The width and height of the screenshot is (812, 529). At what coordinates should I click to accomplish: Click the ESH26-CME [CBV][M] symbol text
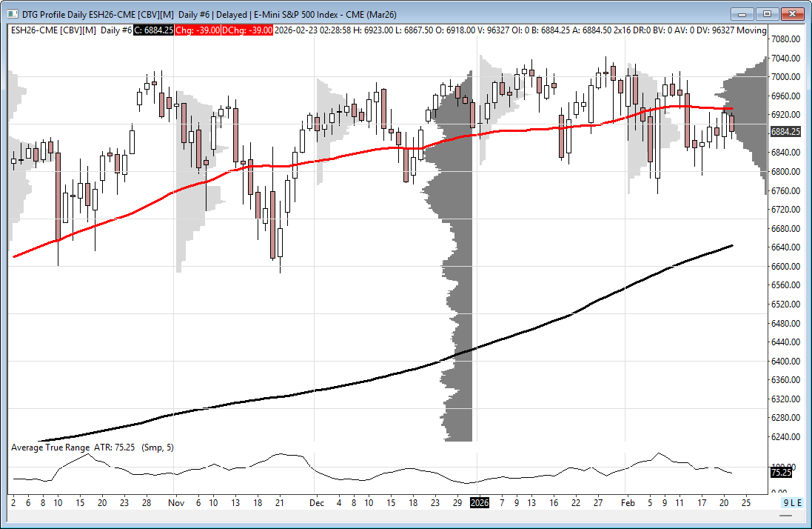pos(53,30)
